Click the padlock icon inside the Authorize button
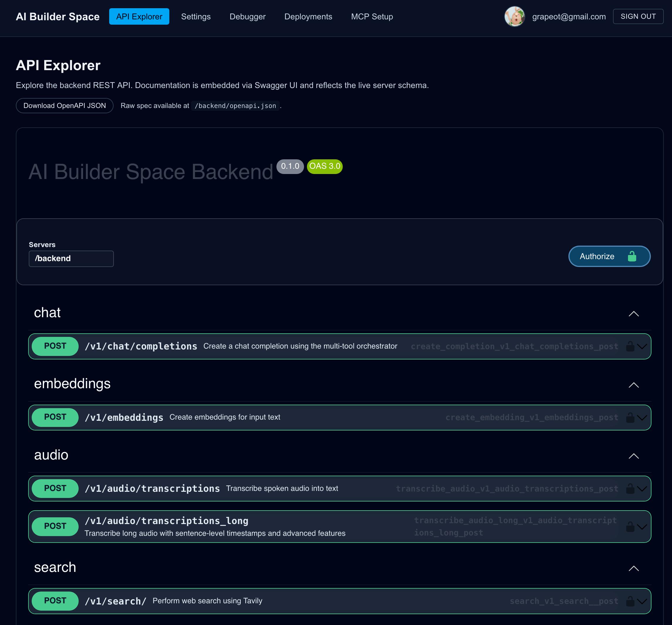Viewport: 672px width, 625px height. [x=632, y=256]
